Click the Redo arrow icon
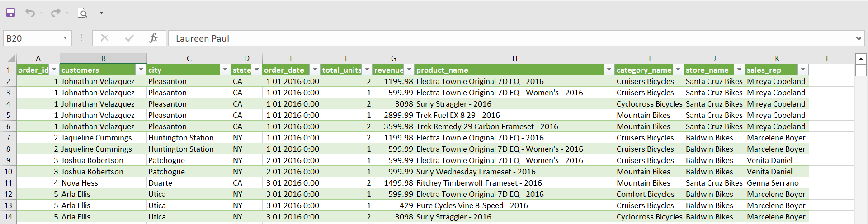Screen dimensions: 868x224 pos(55,13)
